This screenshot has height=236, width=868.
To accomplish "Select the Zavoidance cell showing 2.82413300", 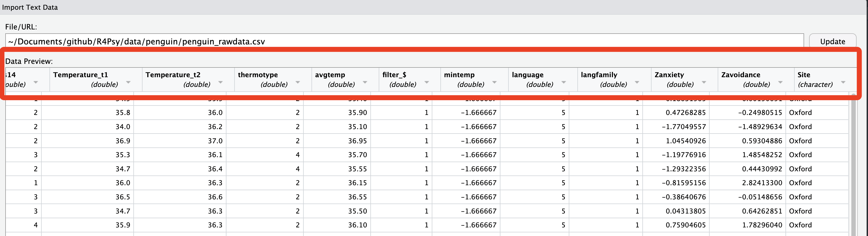I will (762, 183).
